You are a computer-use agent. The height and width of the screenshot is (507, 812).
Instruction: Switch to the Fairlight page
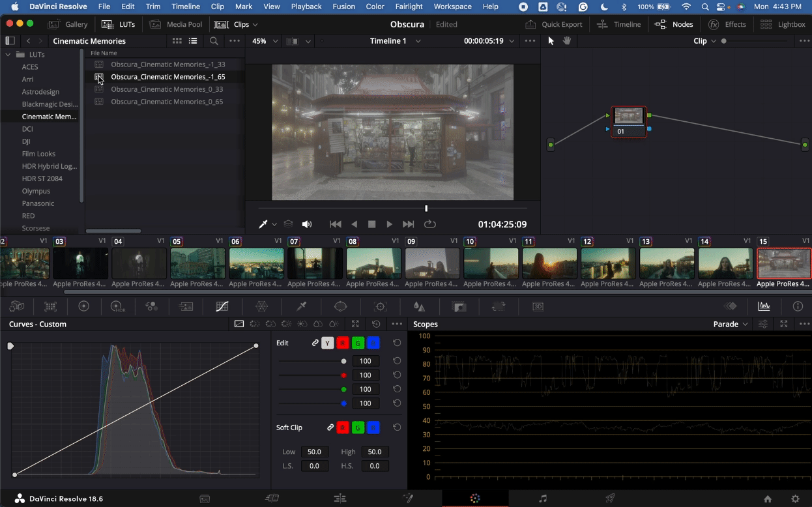click(x=543, y=499)
